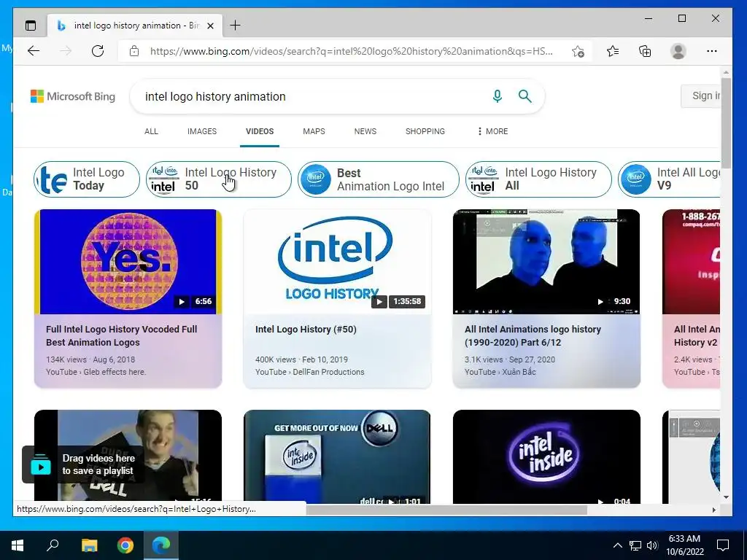The height and width of the screenshot is (560, 747).
Task: Click the horizontal scrollbar thumb
Action: tap(446, 510)
